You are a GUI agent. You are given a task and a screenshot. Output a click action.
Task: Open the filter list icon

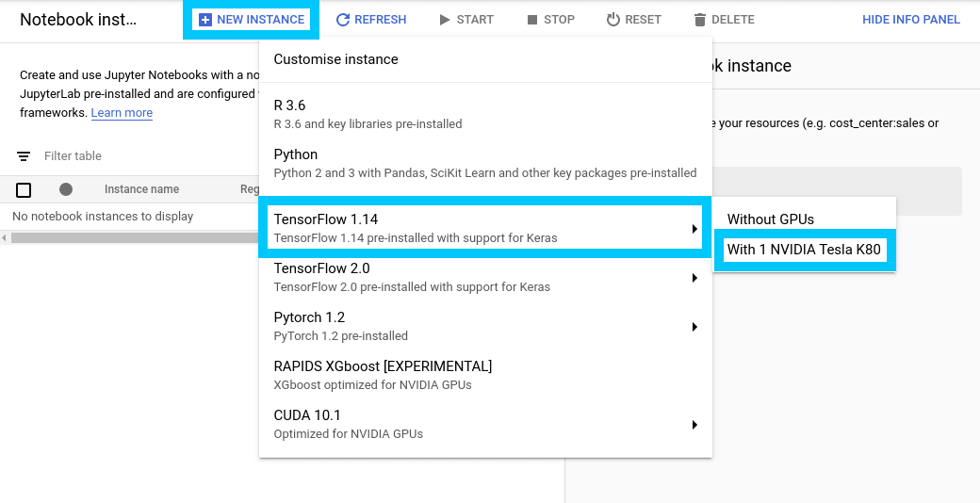(24, 156)
